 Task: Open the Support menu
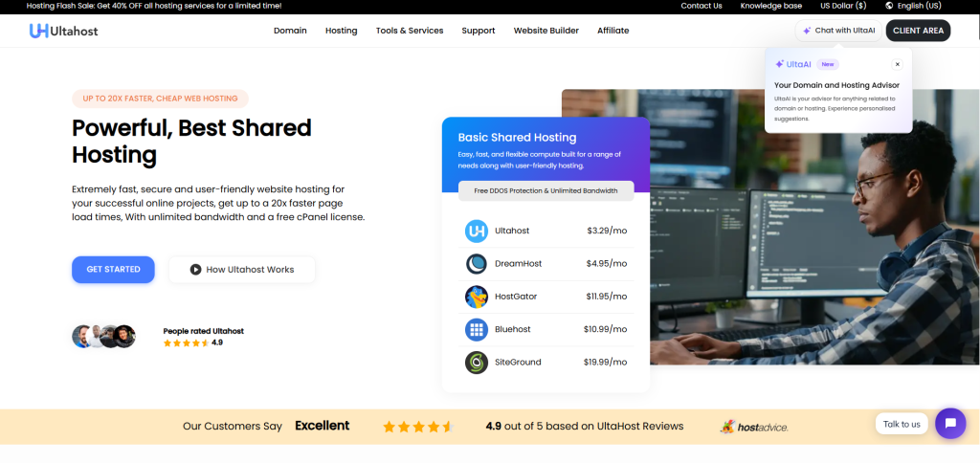479,31
